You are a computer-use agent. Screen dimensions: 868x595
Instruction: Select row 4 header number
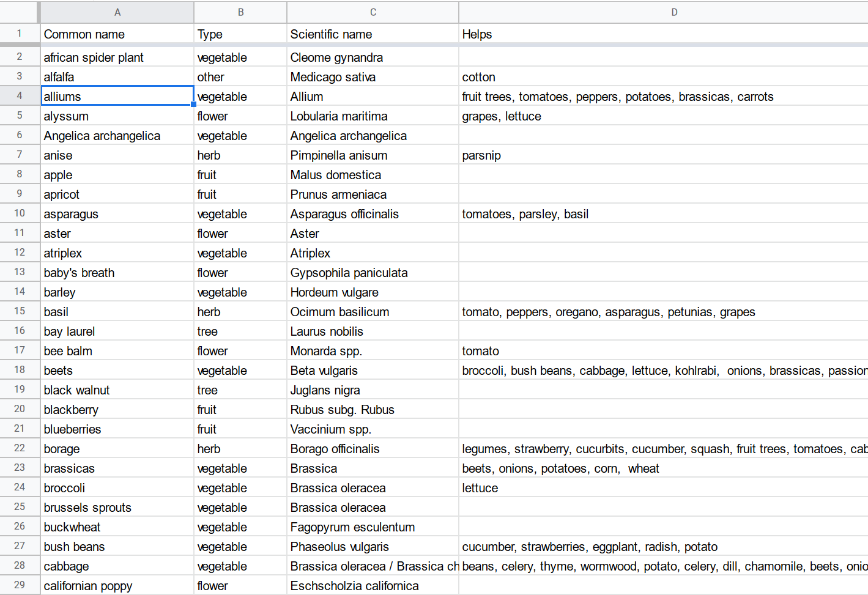click(20, 96)
